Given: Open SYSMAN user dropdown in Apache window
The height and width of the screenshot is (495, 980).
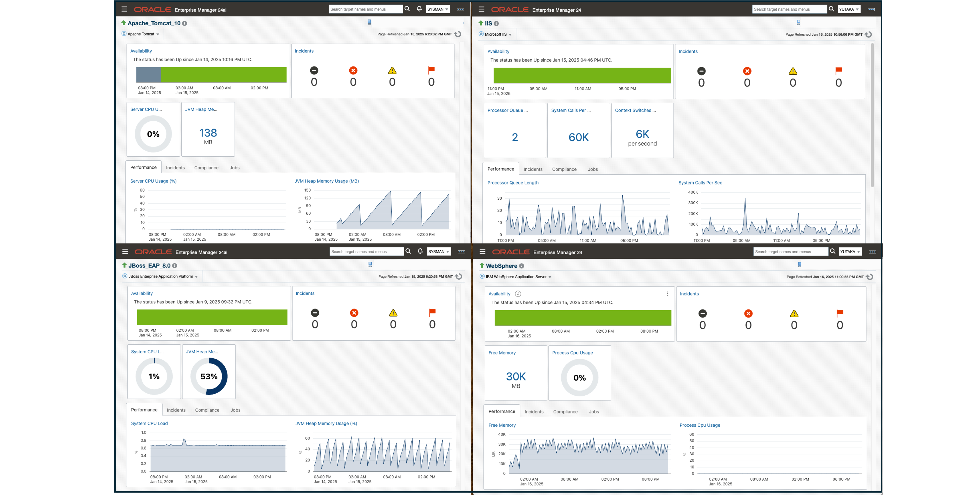Looking at the screenshot, I should pos(437,9).
